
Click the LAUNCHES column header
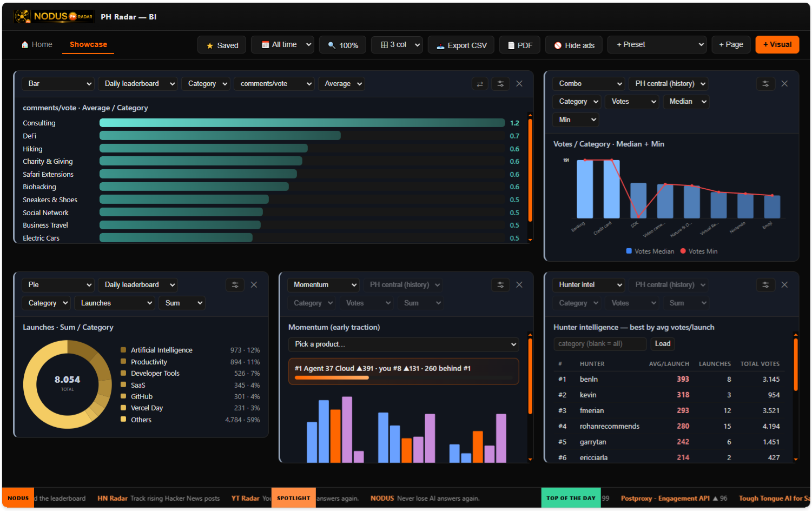715,364
